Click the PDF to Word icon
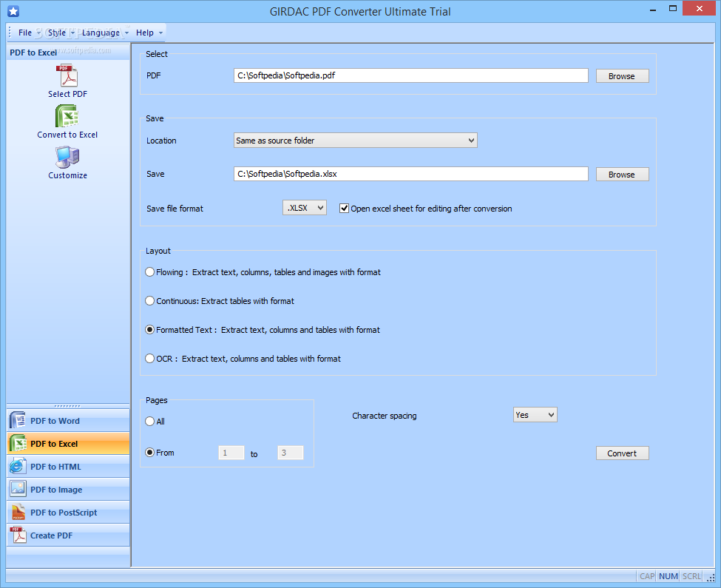Image resolution: width=721 pixels, height=588 pixels. click(x=18, y=420)
